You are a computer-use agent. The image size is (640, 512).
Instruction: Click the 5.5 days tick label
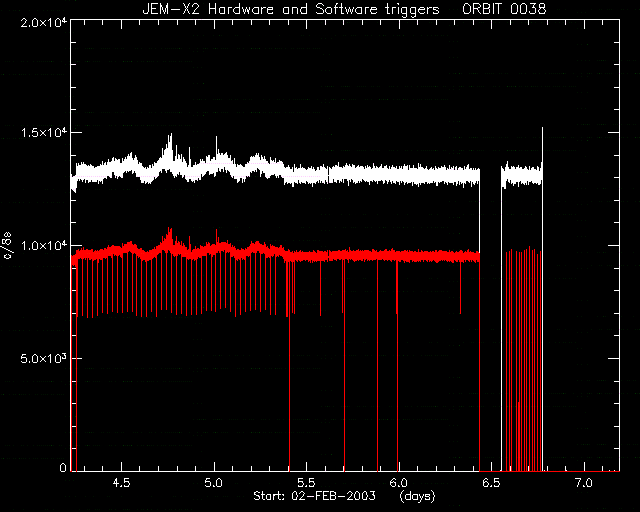pyautogui.click(x=307, y=483)
